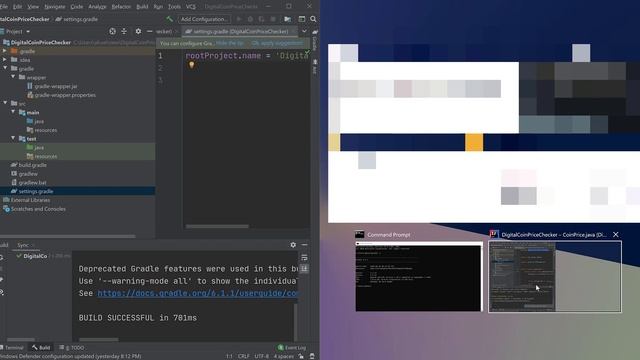
Task: Open the View menu
Action: click(33, 7)
